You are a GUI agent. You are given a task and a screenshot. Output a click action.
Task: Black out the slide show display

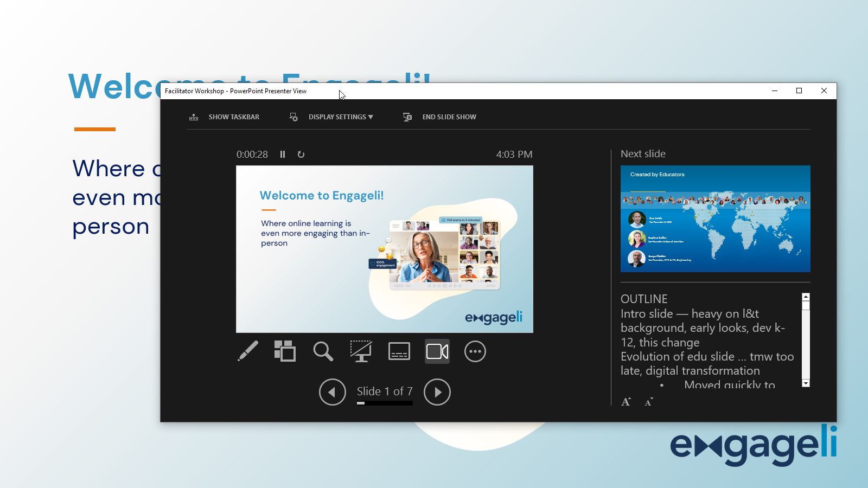pyautogui.click(x=361, y=351)
